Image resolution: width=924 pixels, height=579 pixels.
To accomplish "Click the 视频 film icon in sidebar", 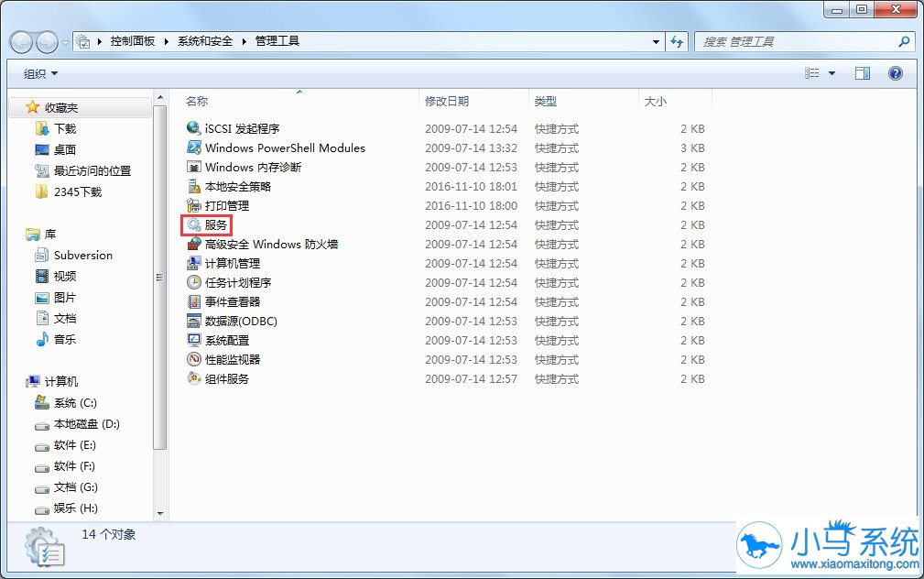I will point(42,276).
